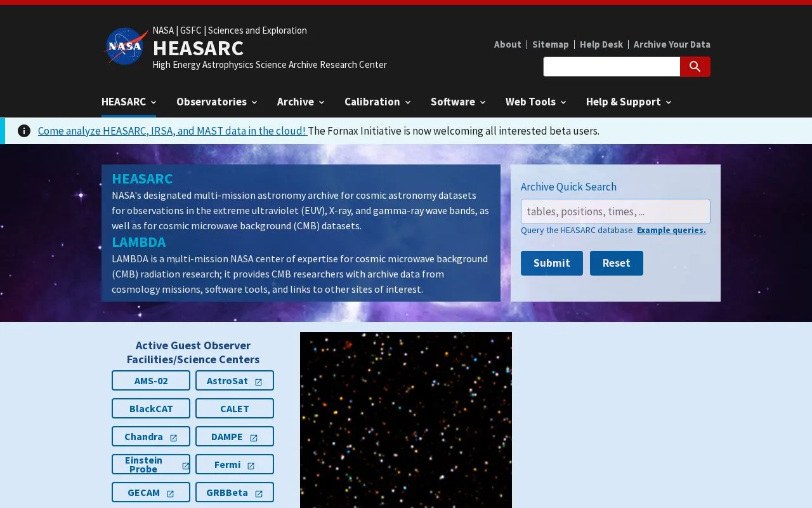Open Archive Your Data link
The width and height of the screenshot is (812, 508).
point(672,44)
